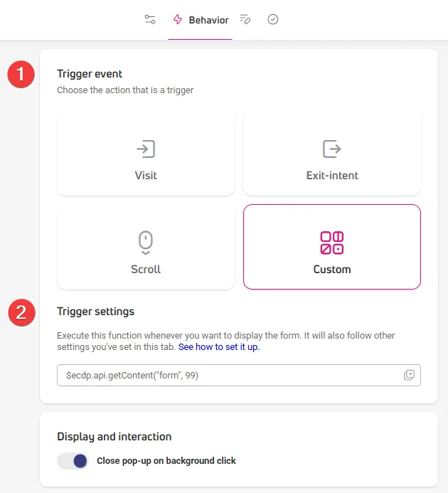This screenshot has width=448, height=493.
Task: Choose Exit-intent as the trigger event
Action: (x=332, y=155)
